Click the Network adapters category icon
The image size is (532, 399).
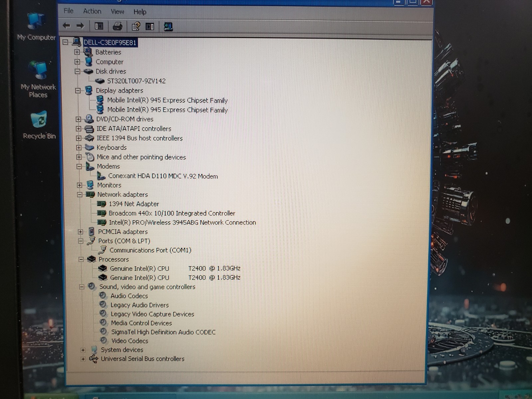[90, 195]
